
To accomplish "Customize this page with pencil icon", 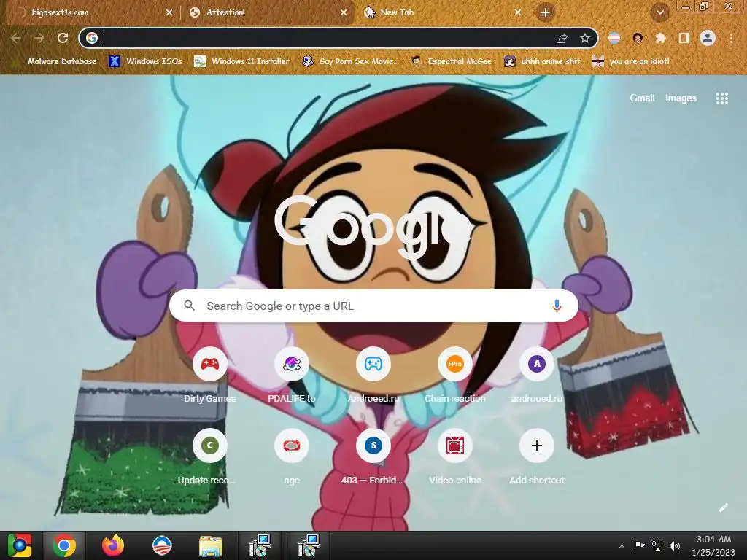I will pyautogui.click(x=723, y=507).
